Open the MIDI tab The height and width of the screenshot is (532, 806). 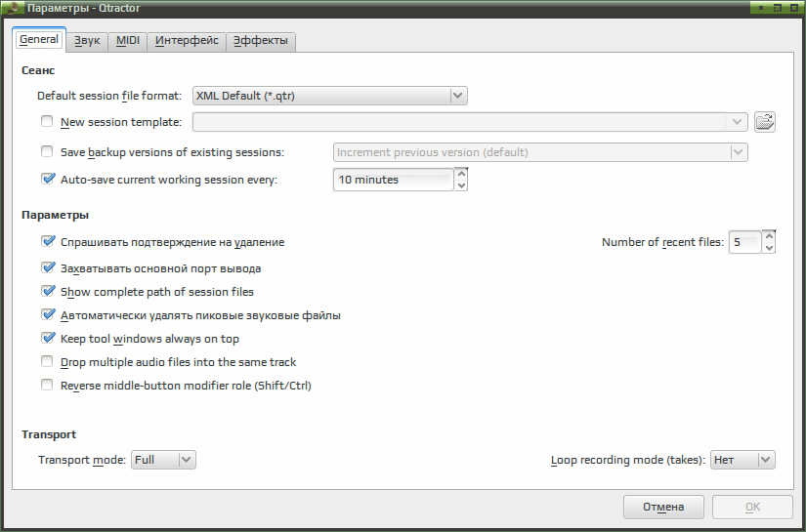click(x=127, y=41)
